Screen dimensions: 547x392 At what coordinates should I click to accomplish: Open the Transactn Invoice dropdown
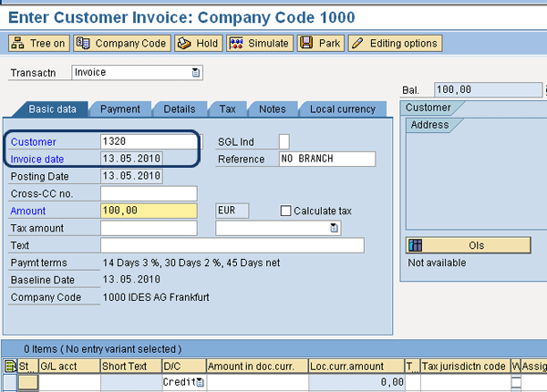click(x=197, y=72)
